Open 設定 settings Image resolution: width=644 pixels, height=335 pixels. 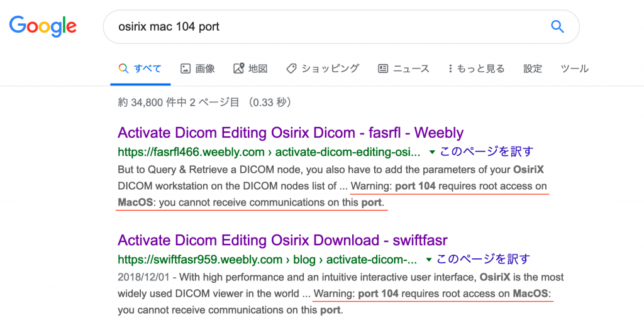click(533, 69)
